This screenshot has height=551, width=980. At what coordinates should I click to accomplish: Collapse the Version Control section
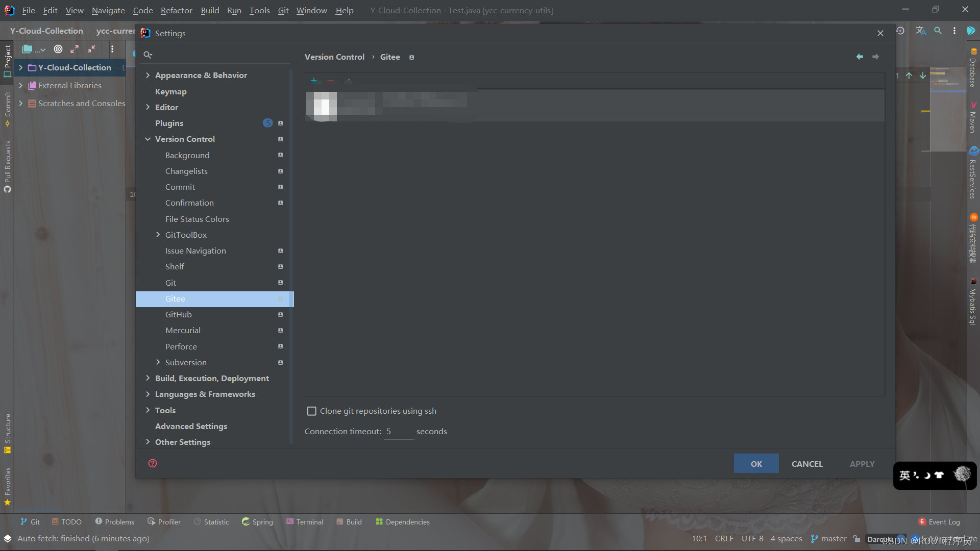[148, 139]
